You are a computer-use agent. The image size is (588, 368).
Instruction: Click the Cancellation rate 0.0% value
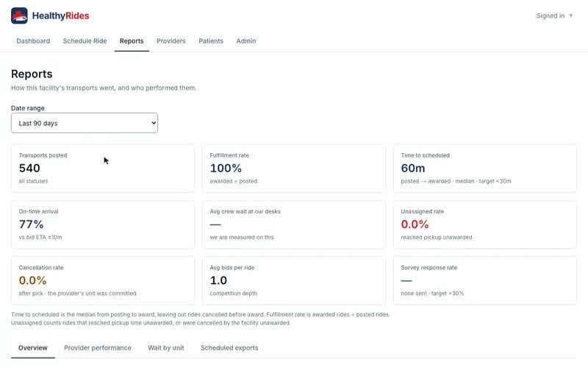coord(32,280)
